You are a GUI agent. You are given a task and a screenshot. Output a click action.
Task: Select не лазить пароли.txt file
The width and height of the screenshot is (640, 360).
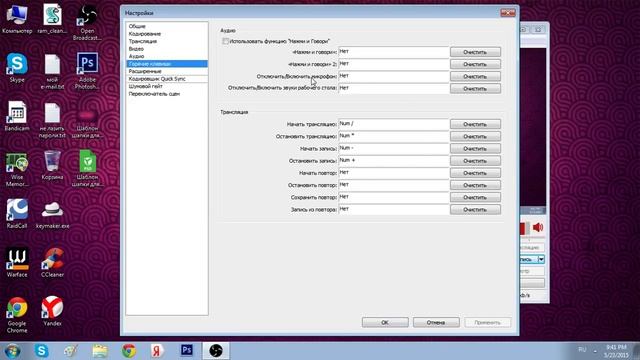click(52, 120)
